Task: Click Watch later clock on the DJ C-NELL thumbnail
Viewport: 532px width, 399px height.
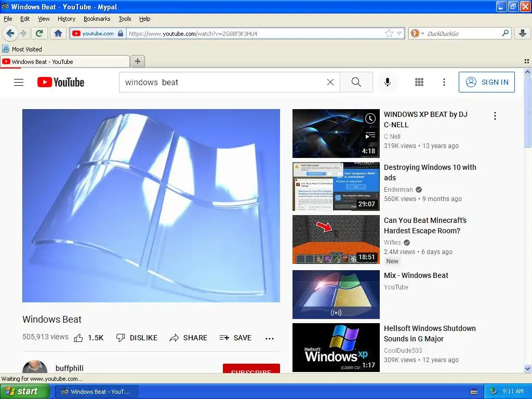Action: (370, 118)
